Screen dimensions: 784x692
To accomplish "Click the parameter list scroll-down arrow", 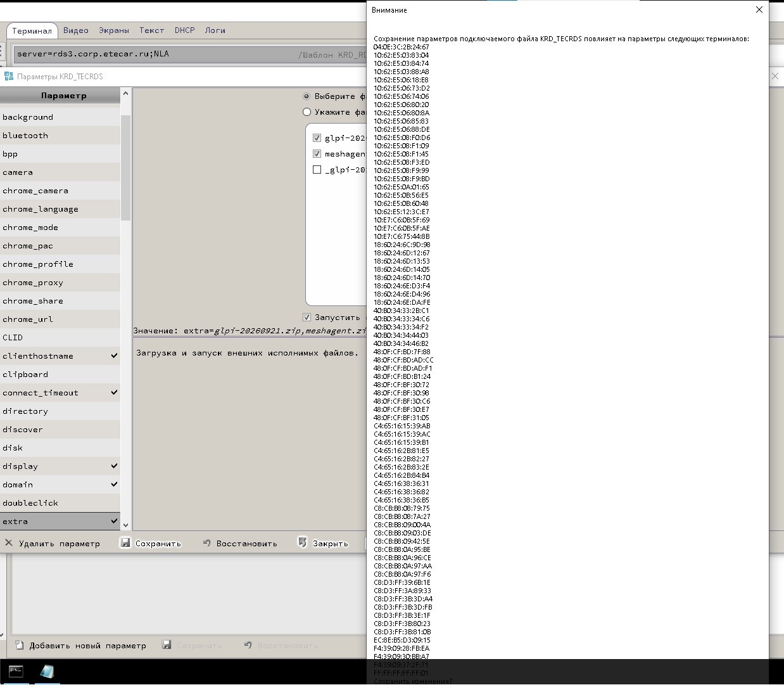I will click(125, 525).
